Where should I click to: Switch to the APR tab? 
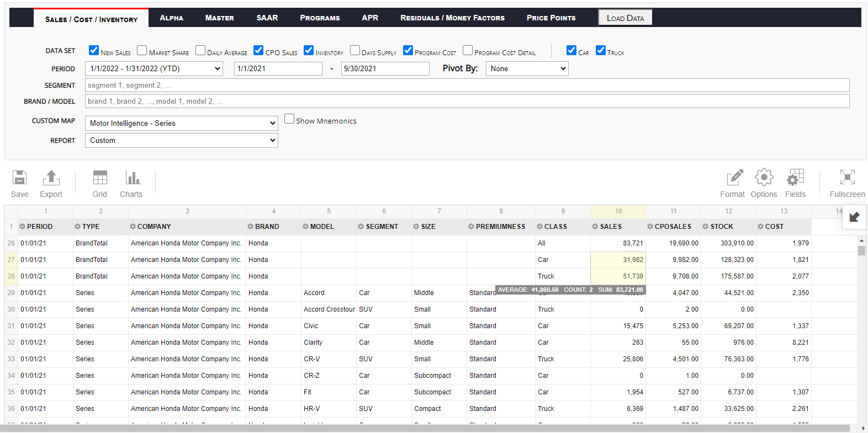pos(370,18)
